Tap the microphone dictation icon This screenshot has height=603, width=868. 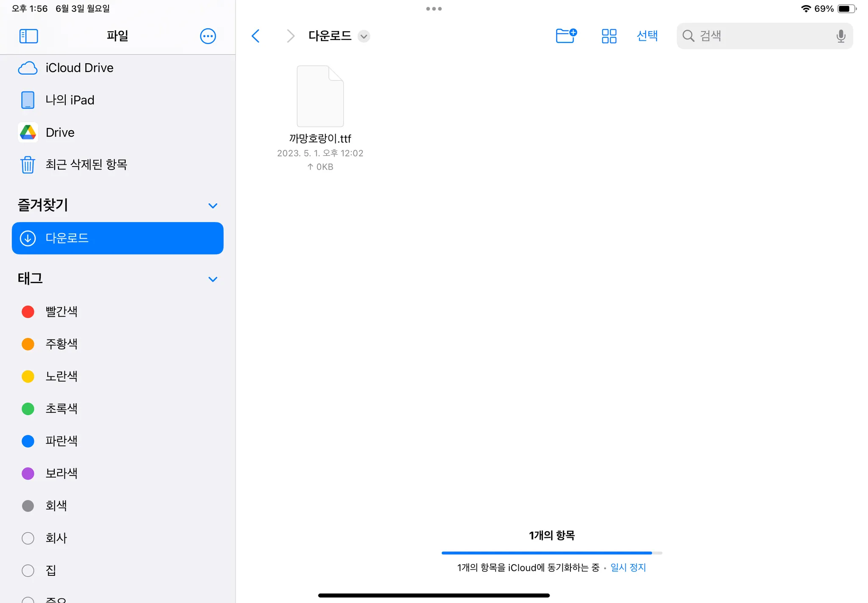841,36
